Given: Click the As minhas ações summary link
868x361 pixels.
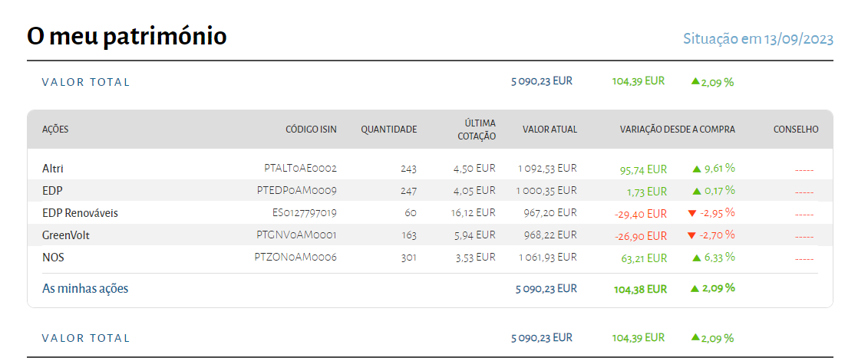Looking at the screenshot, I should click(85, 289).
